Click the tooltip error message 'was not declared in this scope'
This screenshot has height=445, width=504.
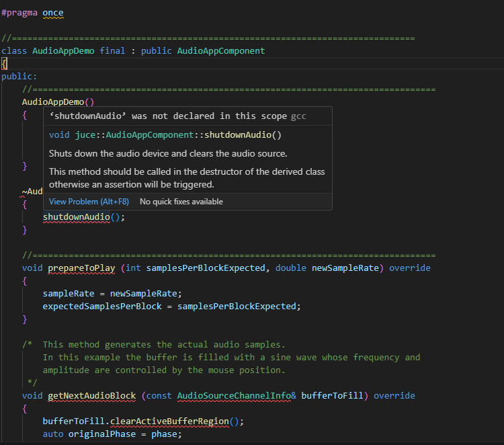pos(209,116)
